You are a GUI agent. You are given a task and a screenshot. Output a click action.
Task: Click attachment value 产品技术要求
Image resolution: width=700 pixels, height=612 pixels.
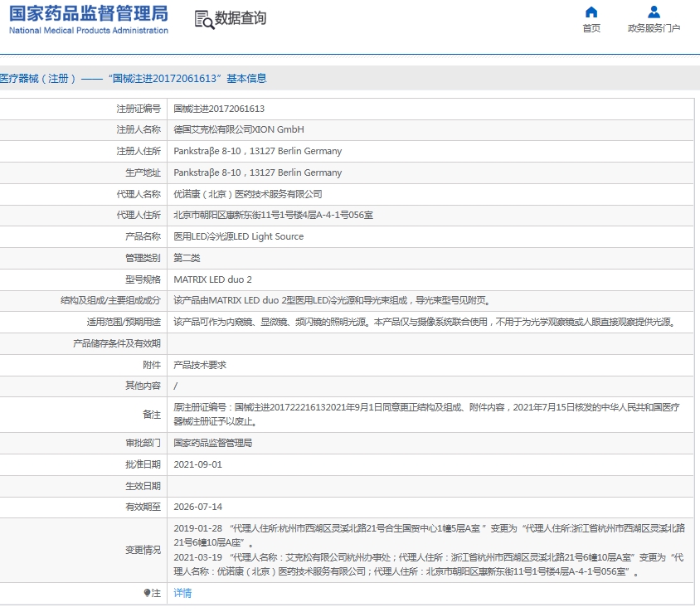pos(200,365)
